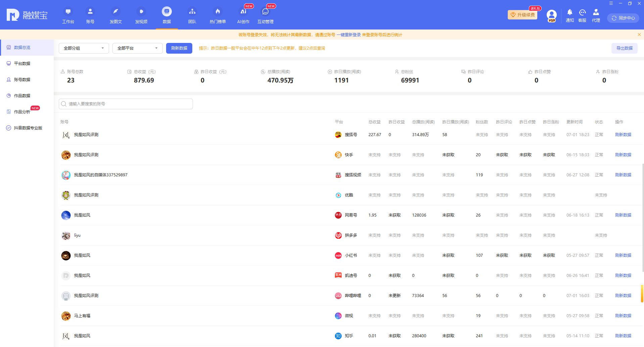Expand the 全部分组 group dropdown
The image size is (644, 347).
pyautogui.click(x=84, y=48)
